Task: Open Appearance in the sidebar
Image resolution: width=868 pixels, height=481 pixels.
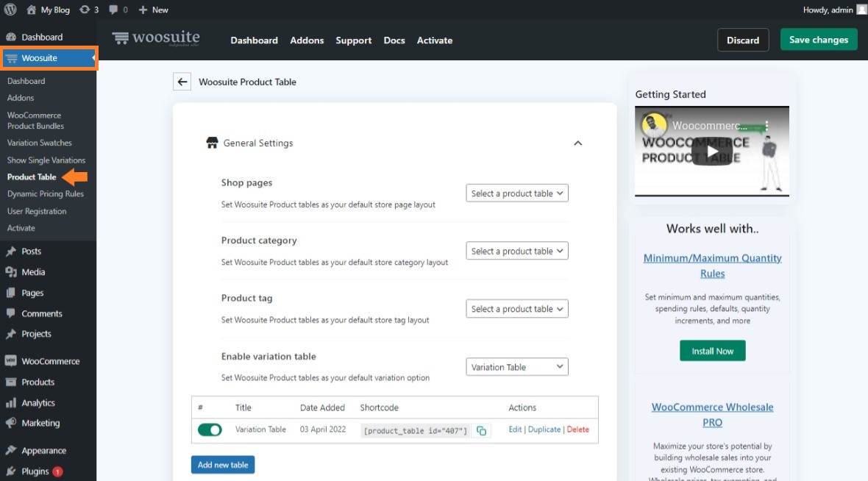Action: tap(43, 451)
